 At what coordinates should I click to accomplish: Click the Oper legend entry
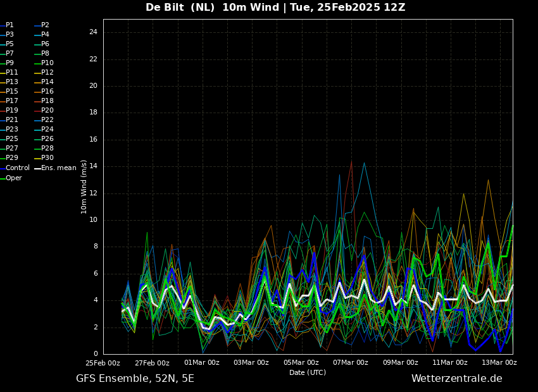pos(11,178)
